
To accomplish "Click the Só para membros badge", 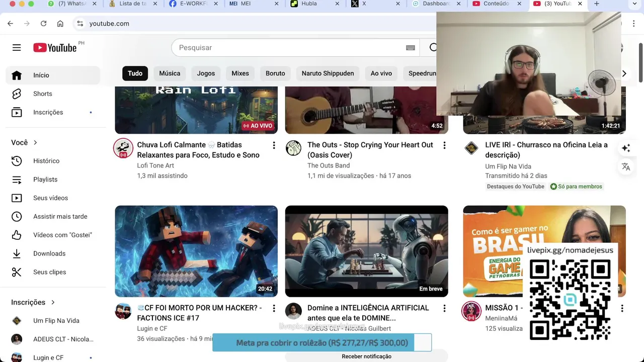I will click(x=576, y=187).
